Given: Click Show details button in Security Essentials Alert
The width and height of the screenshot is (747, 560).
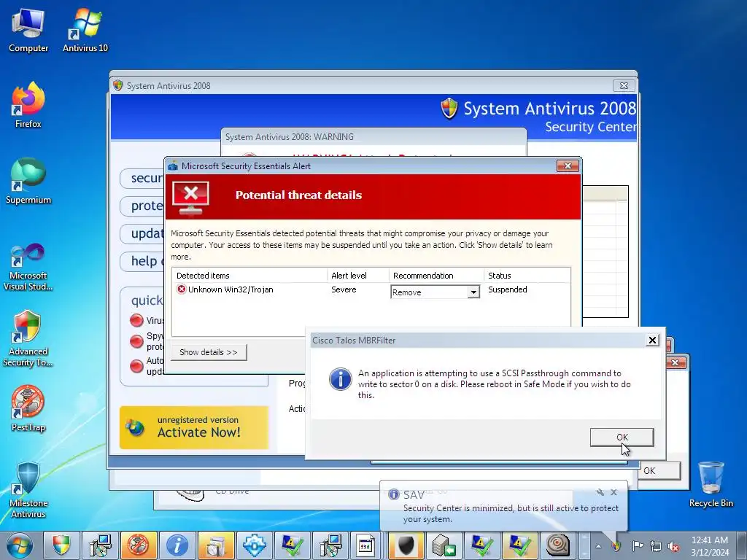Looking at the screenshot, I should 209,352.
